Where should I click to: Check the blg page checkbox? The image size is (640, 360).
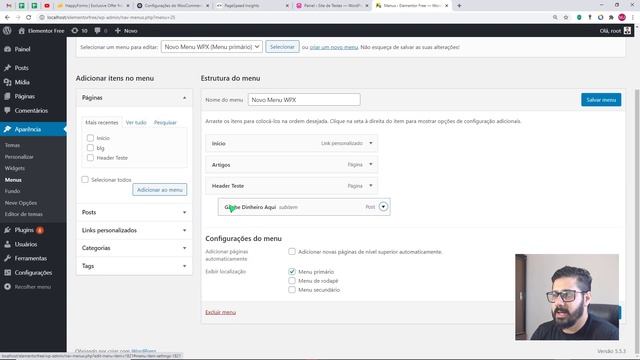pos(90,148)
